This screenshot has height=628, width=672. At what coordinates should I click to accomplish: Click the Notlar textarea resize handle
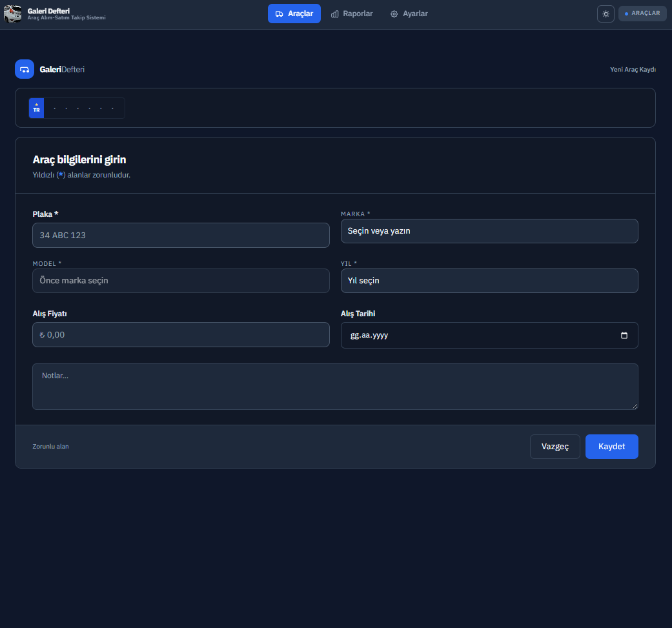pyautogui.click(x=635, y=406)
